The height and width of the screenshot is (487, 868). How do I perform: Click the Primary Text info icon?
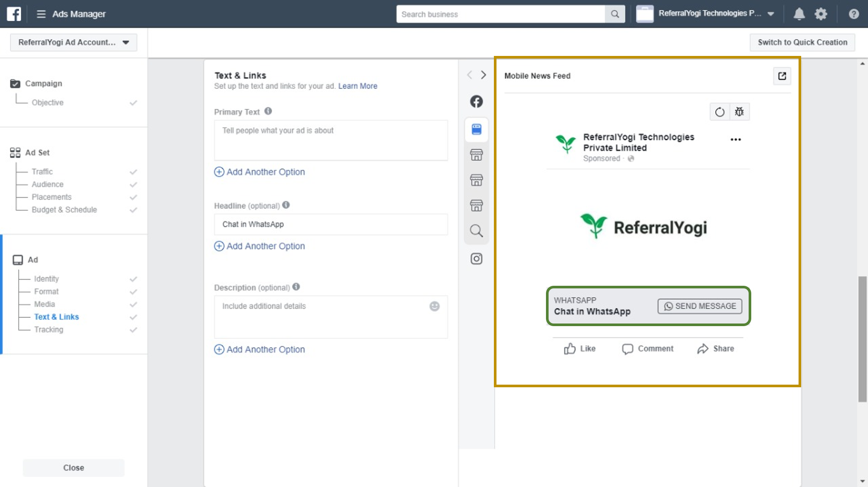pos(268,111)
